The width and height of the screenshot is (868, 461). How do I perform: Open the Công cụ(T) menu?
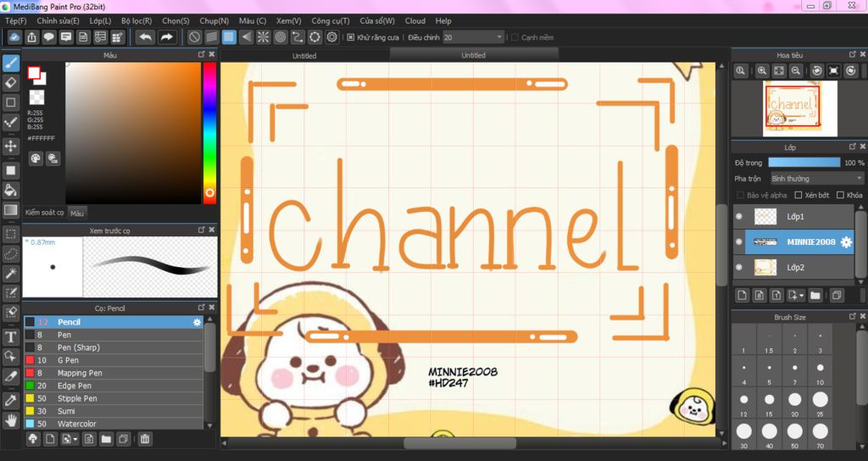coord(331,20)
